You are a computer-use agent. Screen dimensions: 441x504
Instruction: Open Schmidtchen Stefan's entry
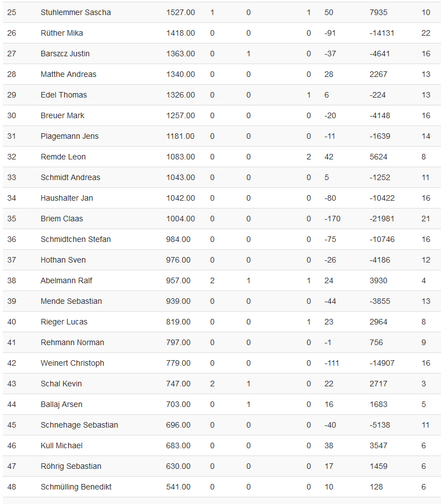coord(75,239)
